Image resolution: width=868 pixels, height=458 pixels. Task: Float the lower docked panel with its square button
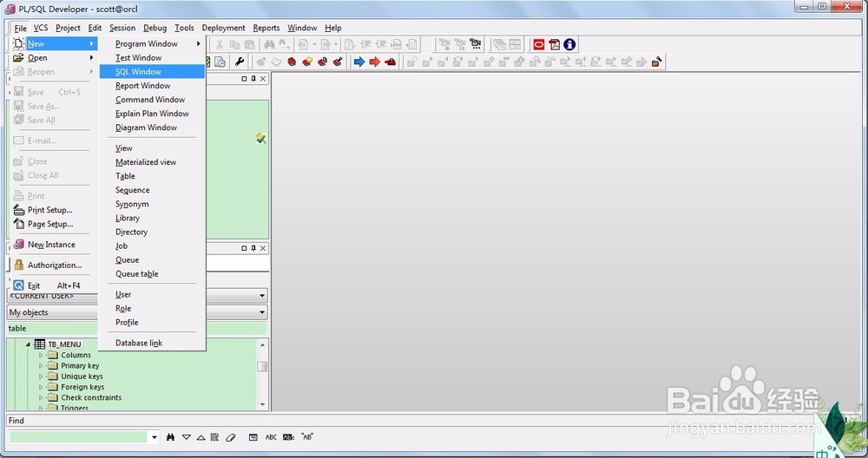tap(244, 248)
